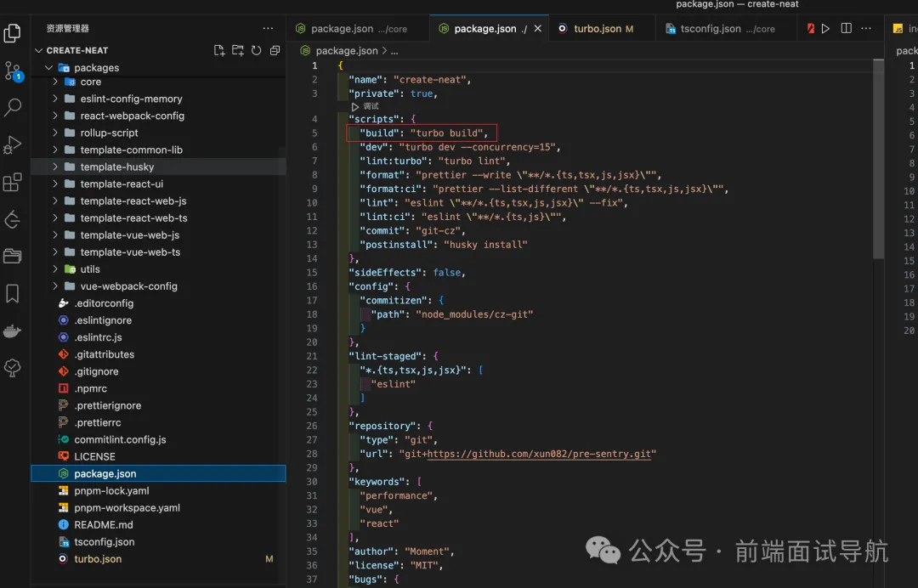Open pnpm-workspace.yaml in the file tree
This screenshot has height=588, width=918.
(x=127, y=507)
